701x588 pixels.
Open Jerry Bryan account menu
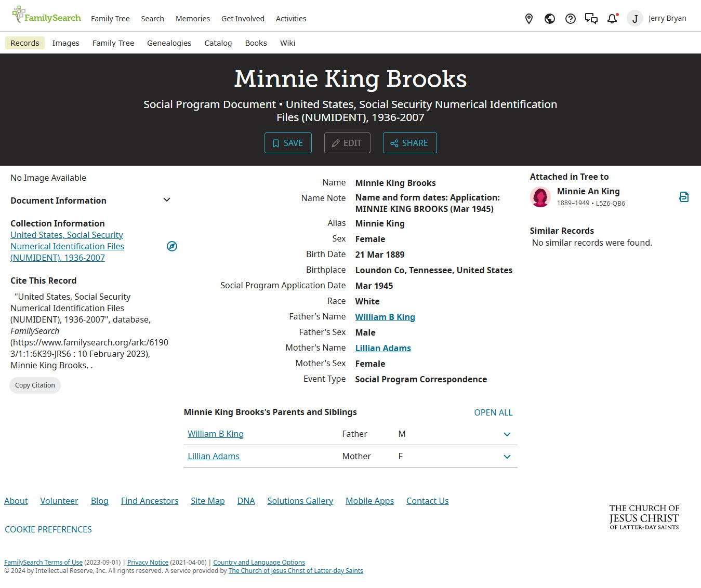pos(657,19)
